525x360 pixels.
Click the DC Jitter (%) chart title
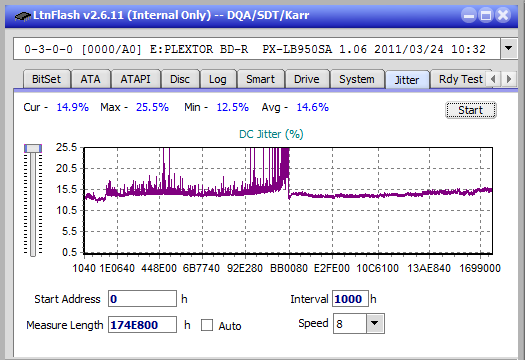(271, 134)
